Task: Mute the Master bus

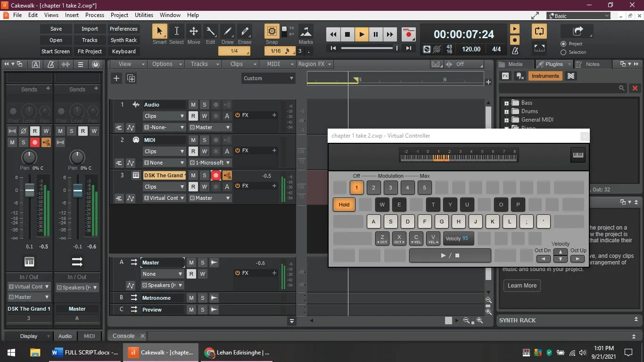Action: pos(191,263)
